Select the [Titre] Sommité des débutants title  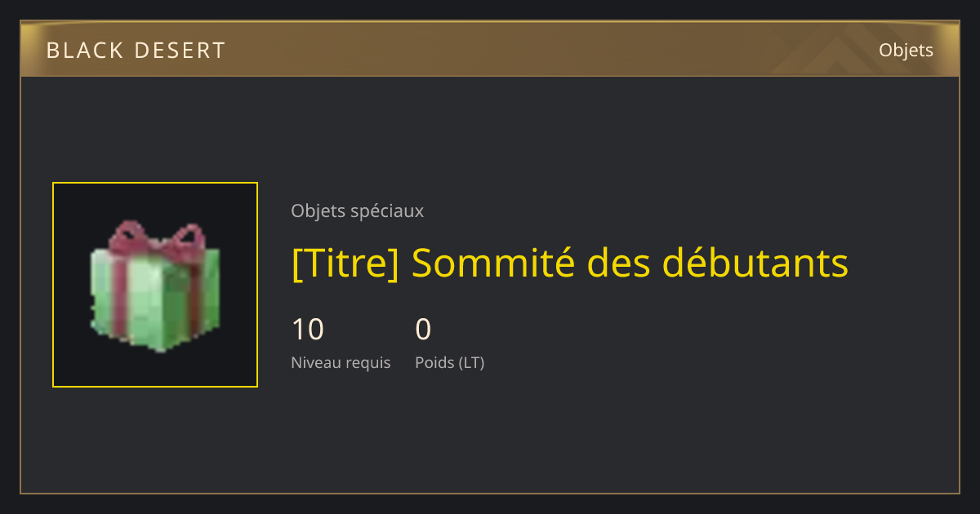point(569,263)
